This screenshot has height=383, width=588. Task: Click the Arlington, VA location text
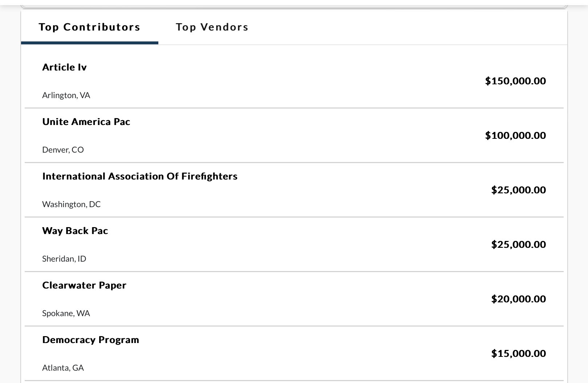click(66, 95)
